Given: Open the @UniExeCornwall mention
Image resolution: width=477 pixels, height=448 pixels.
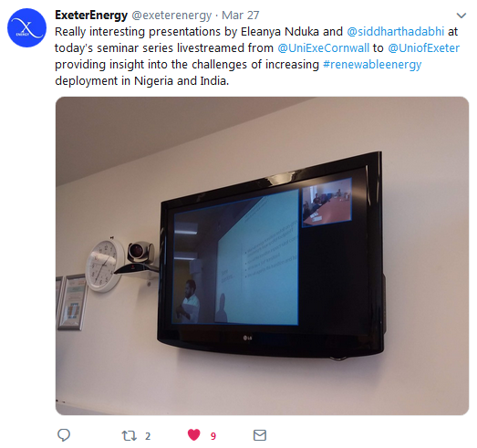Looking at the screenshot, I should [324, 48].
